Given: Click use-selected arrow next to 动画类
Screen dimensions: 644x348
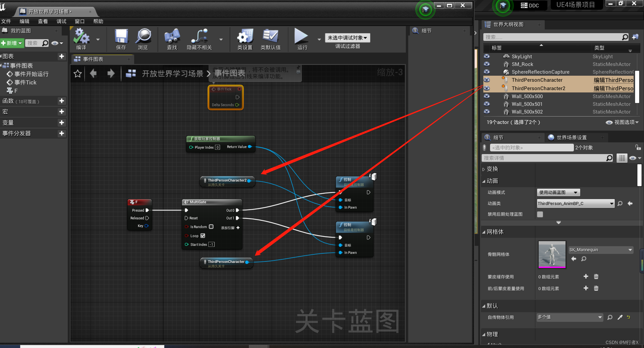Looking at the screenshot, I should pos(630,203).
